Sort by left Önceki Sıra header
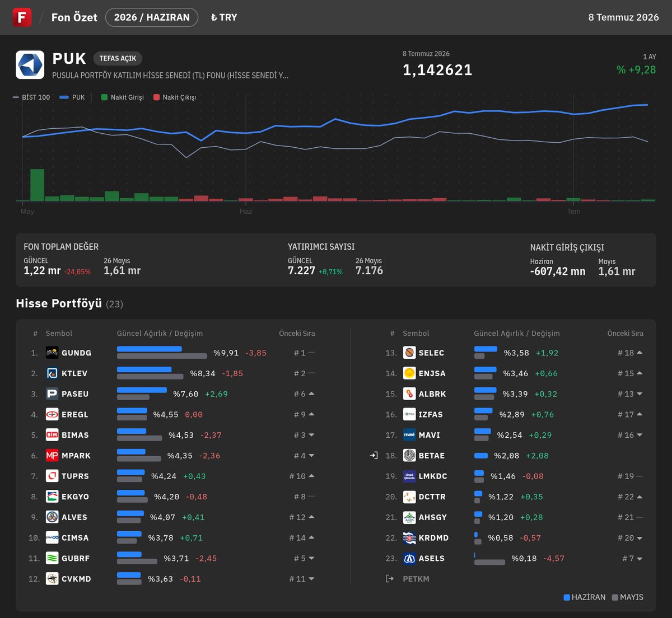Viewport: 672px width, 618px height. 297,333
